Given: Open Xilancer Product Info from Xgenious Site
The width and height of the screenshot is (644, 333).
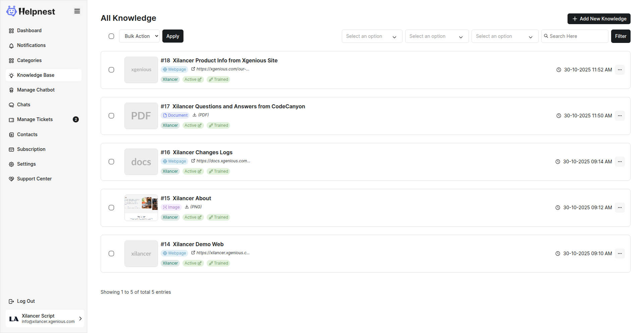Looking at the screenshot, I should tap(225, 60).
